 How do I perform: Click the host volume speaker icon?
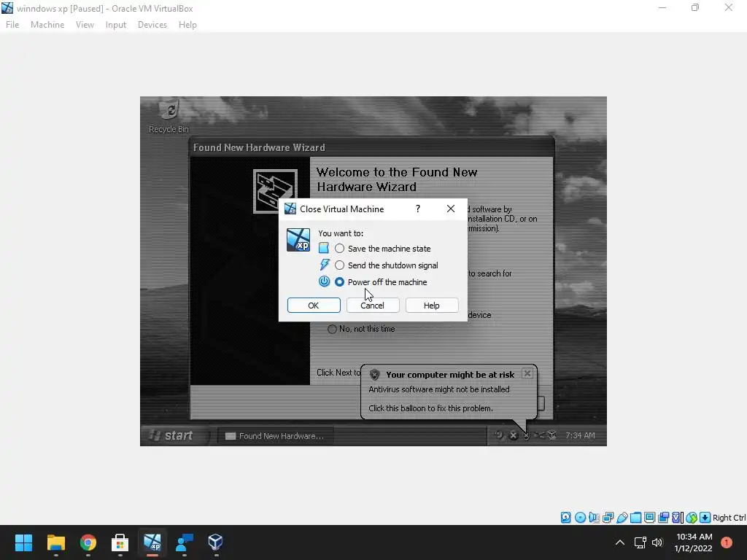[x=657, y=542]
